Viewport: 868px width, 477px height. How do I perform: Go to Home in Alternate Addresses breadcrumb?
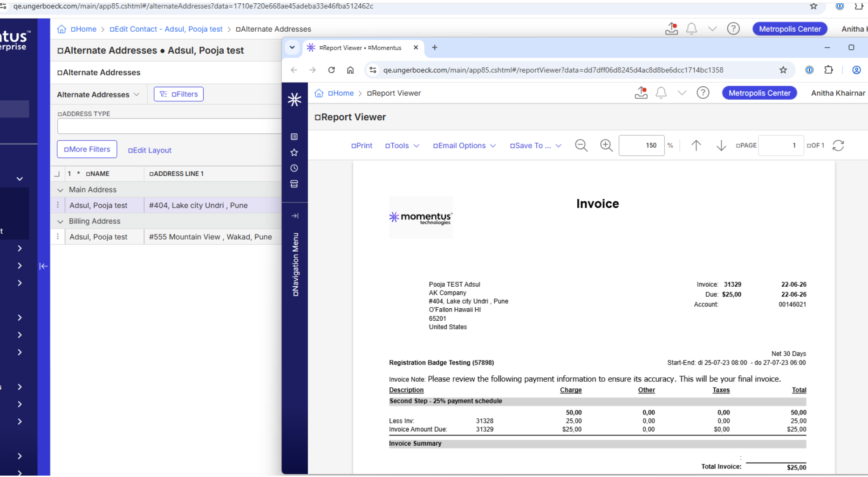click(84, 29)
